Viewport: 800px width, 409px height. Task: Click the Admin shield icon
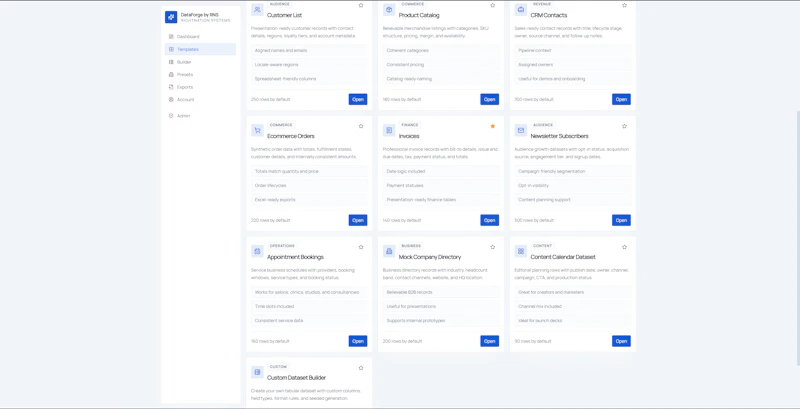[x=171, y=116]
